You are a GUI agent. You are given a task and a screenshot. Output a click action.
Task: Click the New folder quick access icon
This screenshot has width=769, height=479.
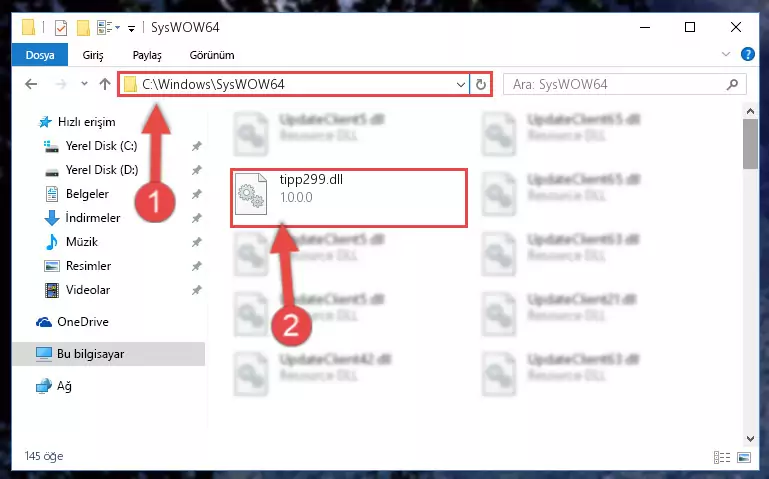83,27
